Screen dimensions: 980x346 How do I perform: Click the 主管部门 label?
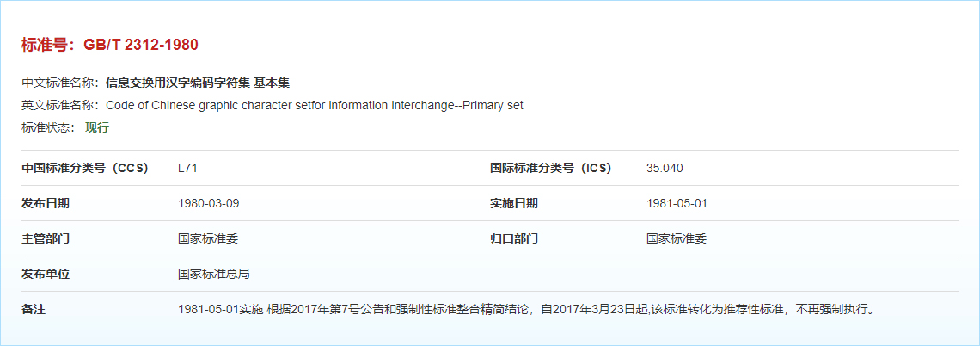point(46,238)
